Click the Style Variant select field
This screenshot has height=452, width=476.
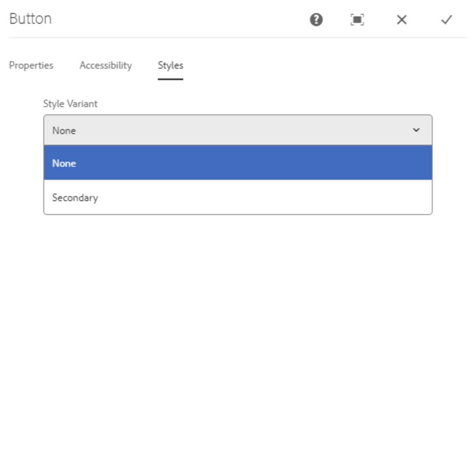point(237,130)
